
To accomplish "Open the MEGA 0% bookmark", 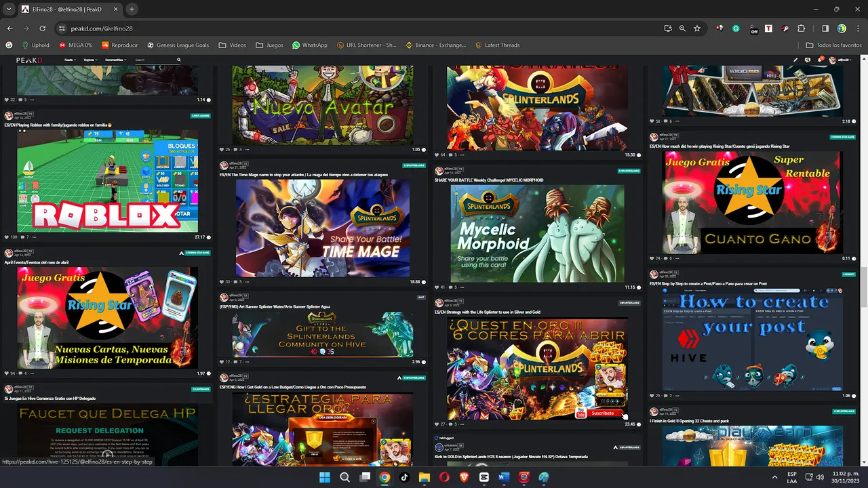I will tap(75, 45).
